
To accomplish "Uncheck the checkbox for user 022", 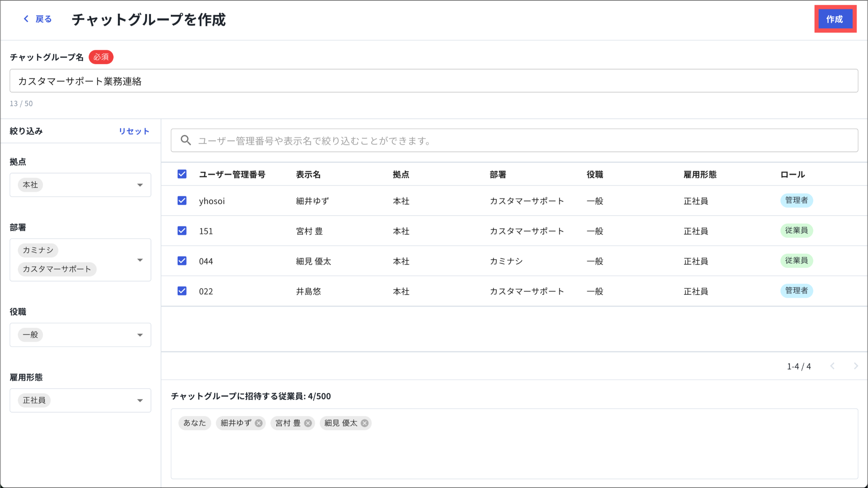I will click(182, 291).
